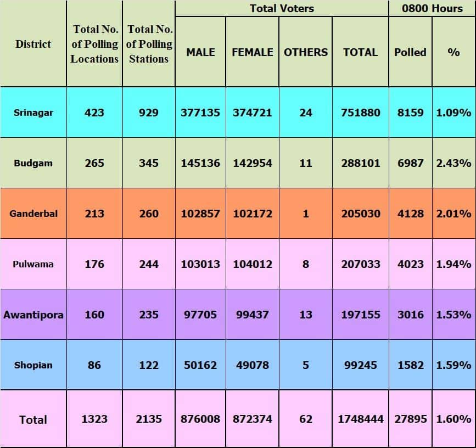This screenshot has height=448, width=476.
Task: Click the 0800 Hours header
Action: pos(432,8)
